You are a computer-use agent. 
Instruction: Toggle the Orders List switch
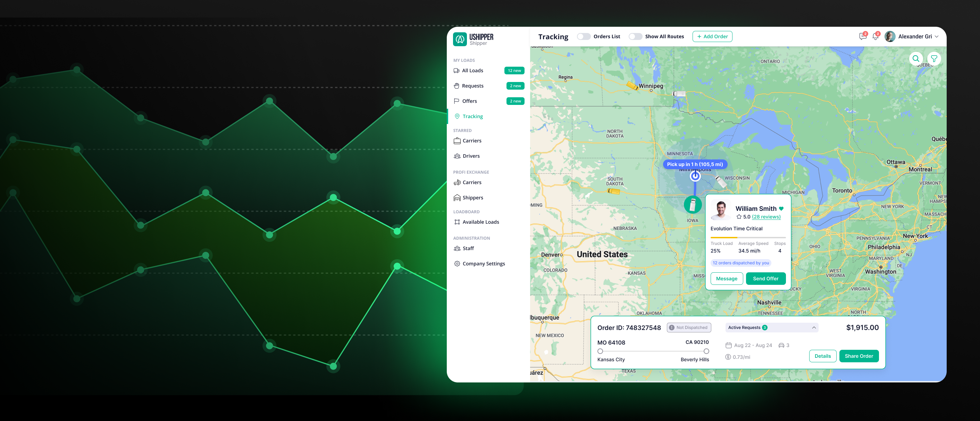pyautogui.click(x=584, y=36)
